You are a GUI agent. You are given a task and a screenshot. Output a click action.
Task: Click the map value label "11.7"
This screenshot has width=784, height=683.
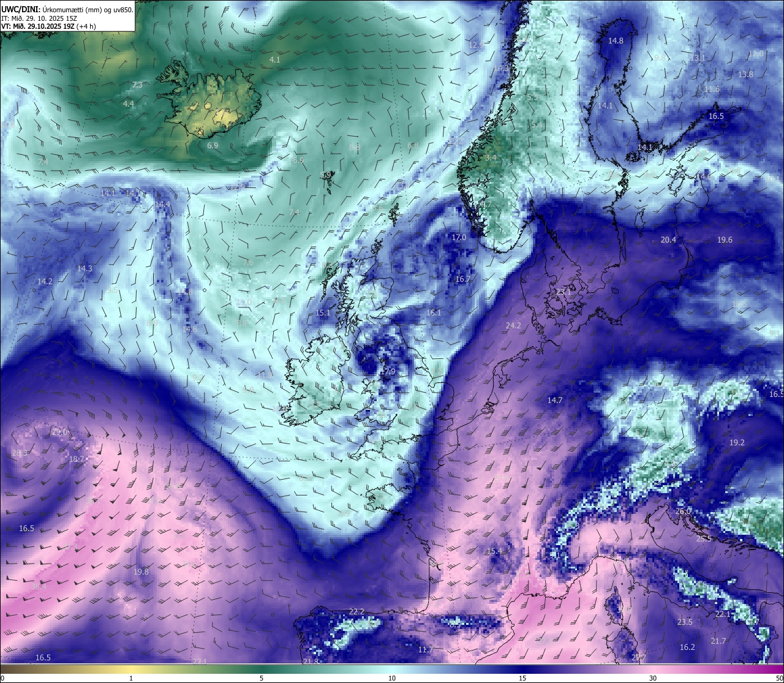click(425, 649)
